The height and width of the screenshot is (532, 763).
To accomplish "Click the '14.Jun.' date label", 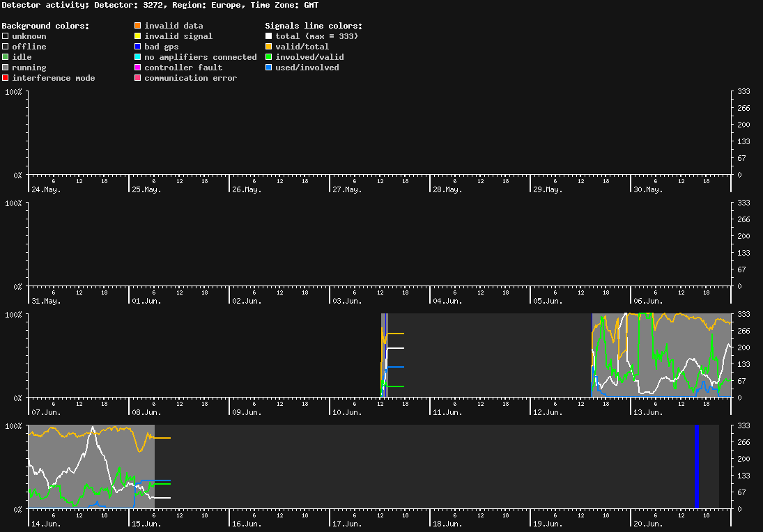I will click(46, 524).
